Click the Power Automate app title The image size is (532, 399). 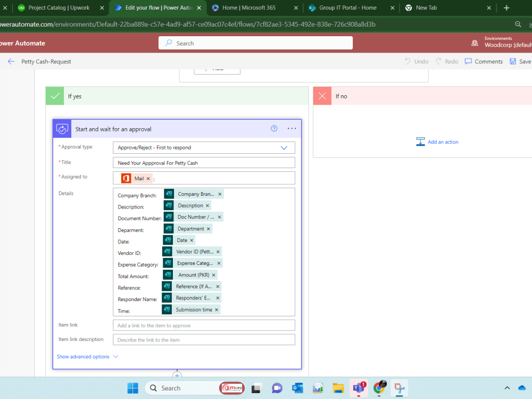click(22, 43)
